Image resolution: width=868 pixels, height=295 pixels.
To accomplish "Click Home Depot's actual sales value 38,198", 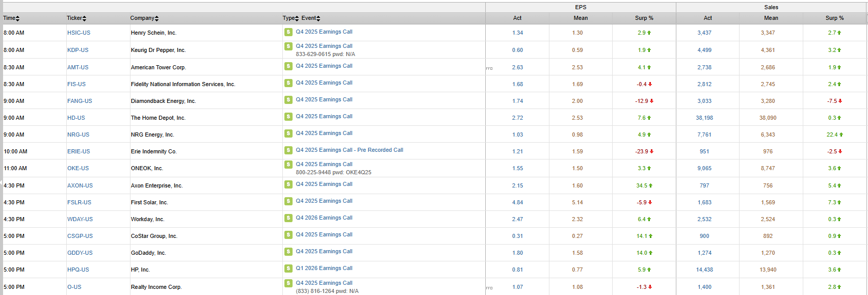I will 704,118.
